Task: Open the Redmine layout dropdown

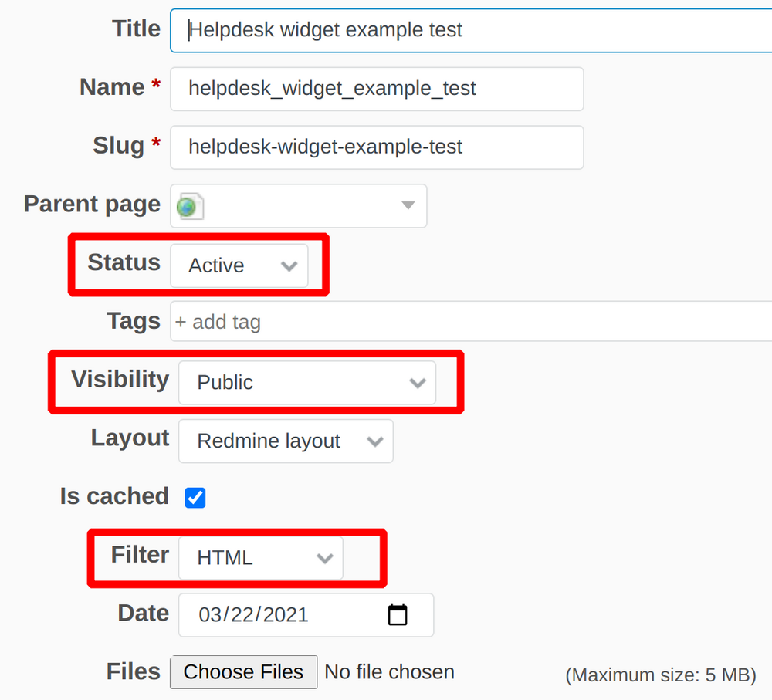Action: (286, 441)
